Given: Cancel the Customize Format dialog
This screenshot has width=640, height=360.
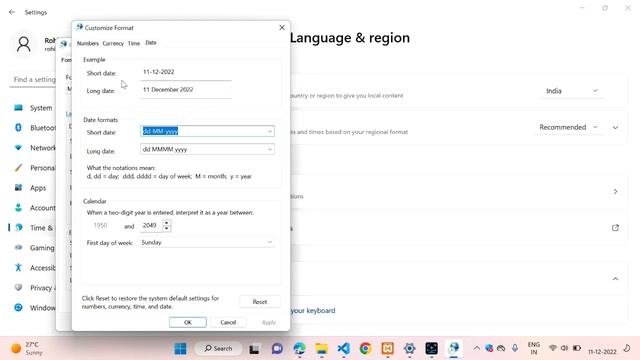Looking at the screenshot, I should [228, 322].
